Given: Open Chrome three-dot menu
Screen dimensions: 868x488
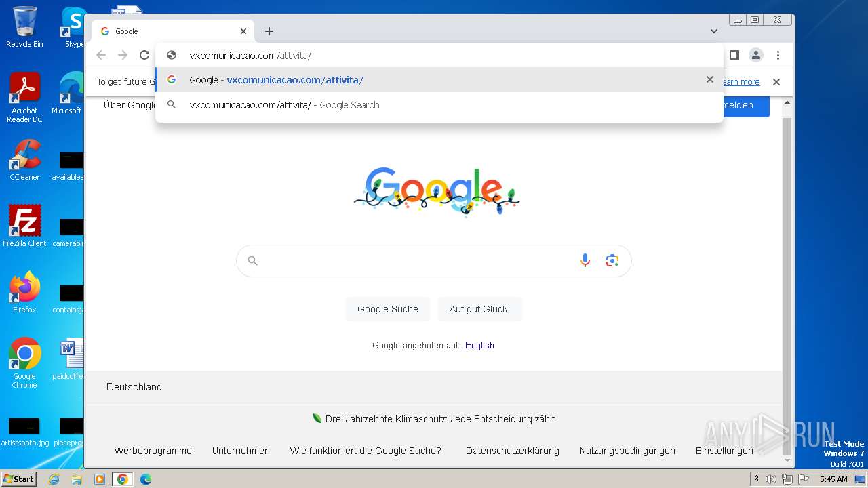Looking at the screenshot, I should (778, 55).
